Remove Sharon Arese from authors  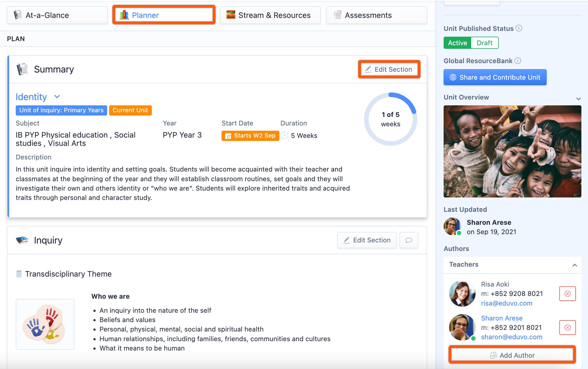click(x=567, y=328)
